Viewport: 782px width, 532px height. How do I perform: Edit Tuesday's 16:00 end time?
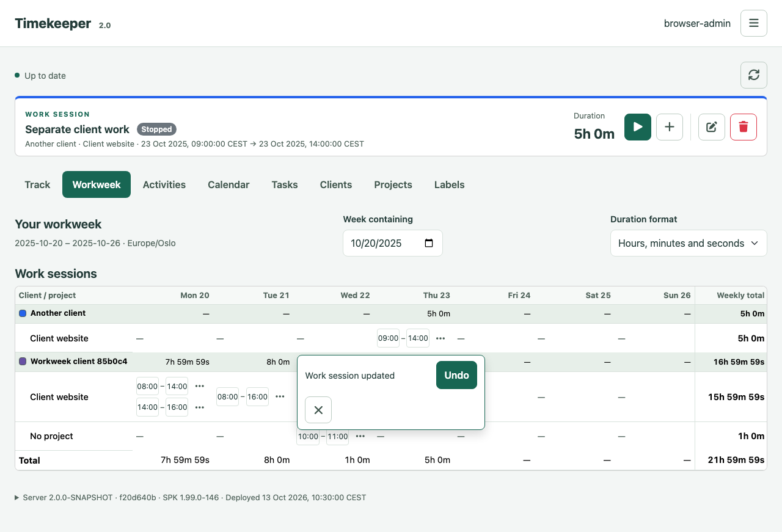[257, 396]
